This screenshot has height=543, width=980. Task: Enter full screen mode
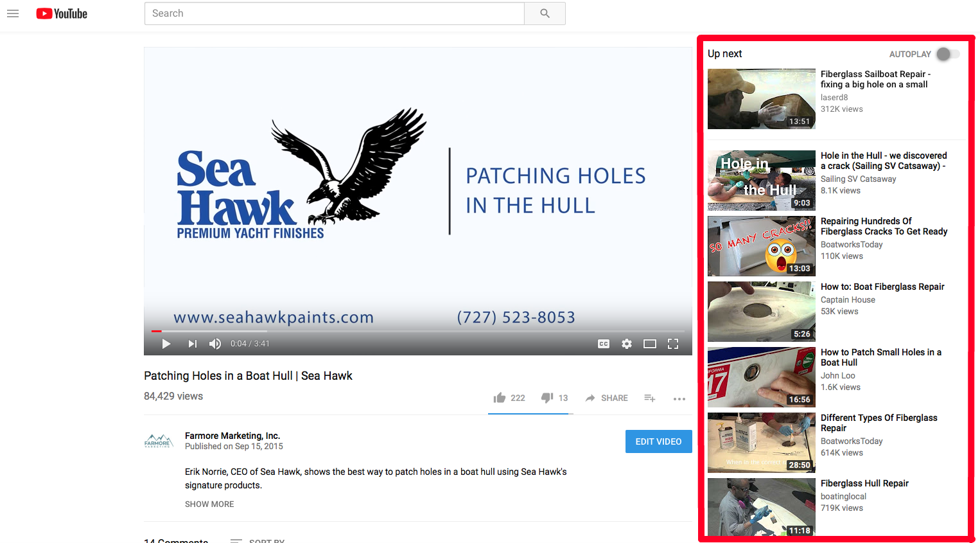(x=673, y=344)
